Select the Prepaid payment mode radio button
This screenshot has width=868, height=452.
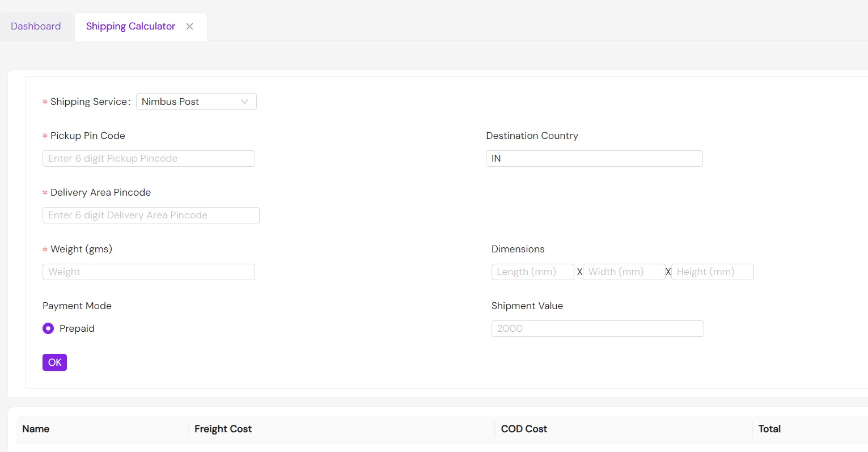48,328
